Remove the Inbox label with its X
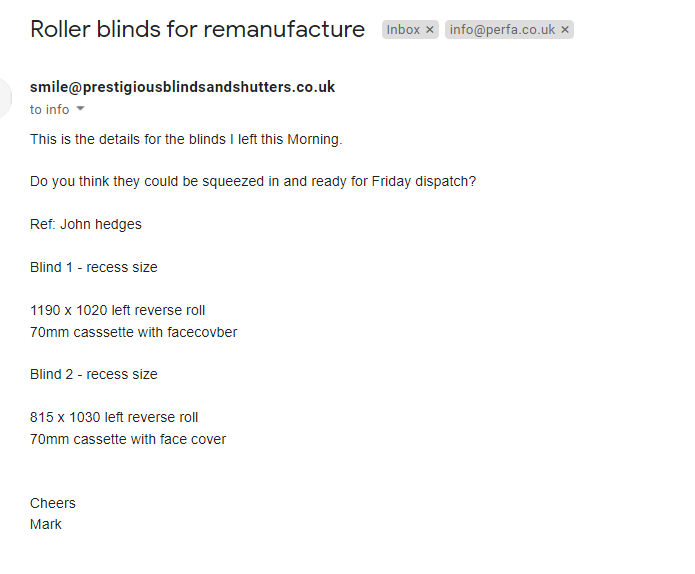The height and width of the screenshot is (574, 695). coord(430,30)
